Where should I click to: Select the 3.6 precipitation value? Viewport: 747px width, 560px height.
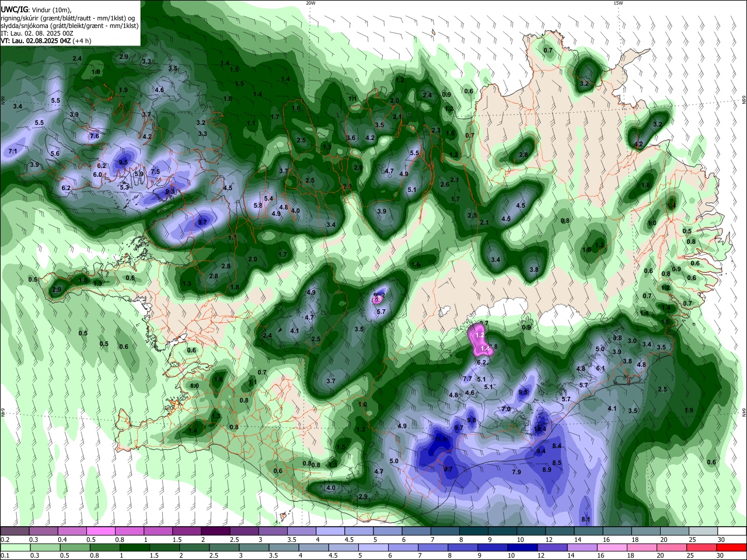tap(351, 138)
